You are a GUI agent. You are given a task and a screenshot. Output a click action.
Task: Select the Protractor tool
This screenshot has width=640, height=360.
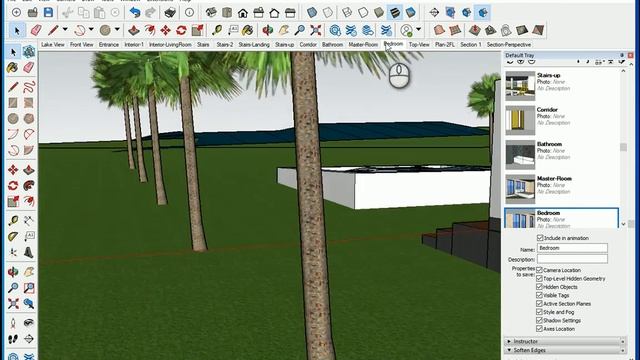pos(13,237)
